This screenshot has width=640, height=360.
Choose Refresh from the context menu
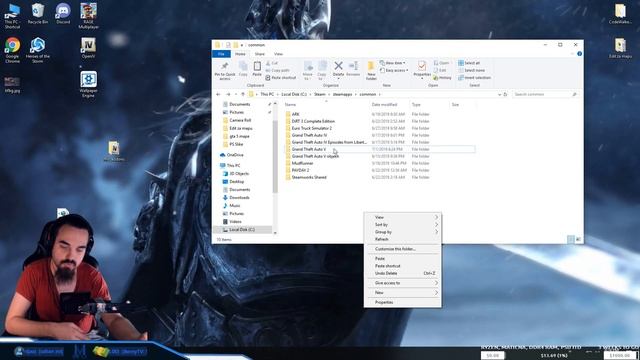click(402, 239)
